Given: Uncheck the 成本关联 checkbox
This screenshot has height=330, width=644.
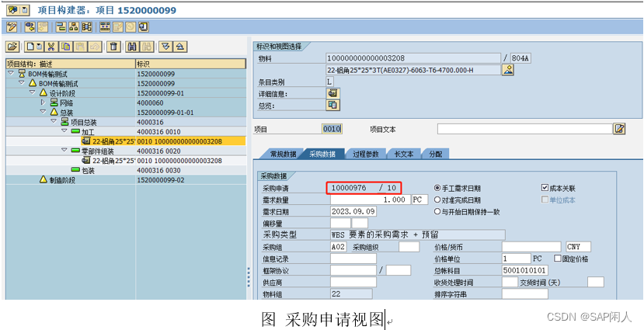Looking at the screenshot, I should tap(545, 188).
